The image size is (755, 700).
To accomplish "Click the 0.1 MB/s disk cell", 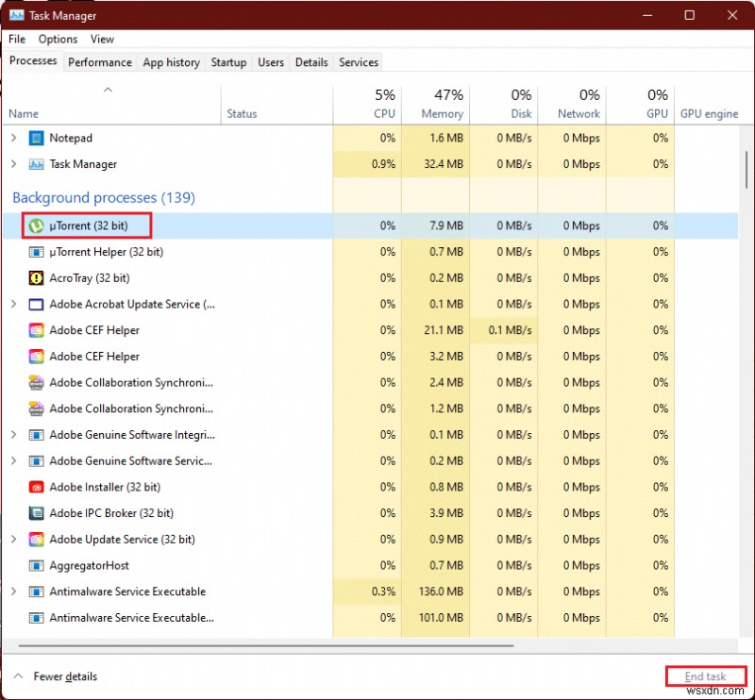I will (x=504, y=330).
